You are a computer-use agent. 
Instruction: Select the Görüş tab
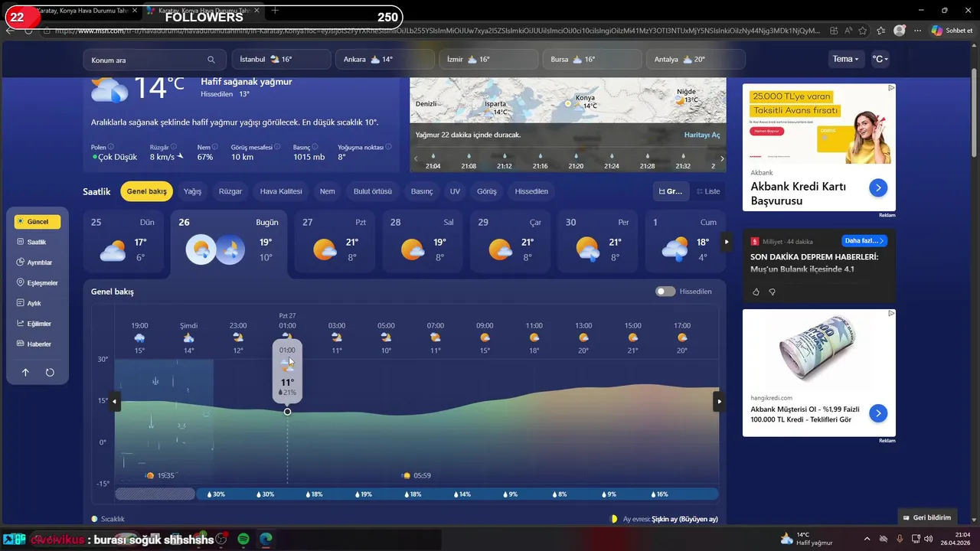[487, 191]
